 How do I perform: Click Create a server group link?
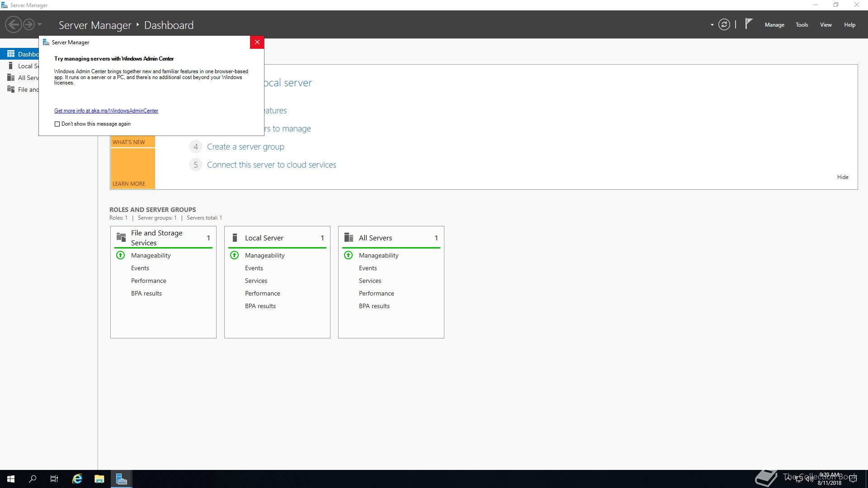[x=245, y=147]
